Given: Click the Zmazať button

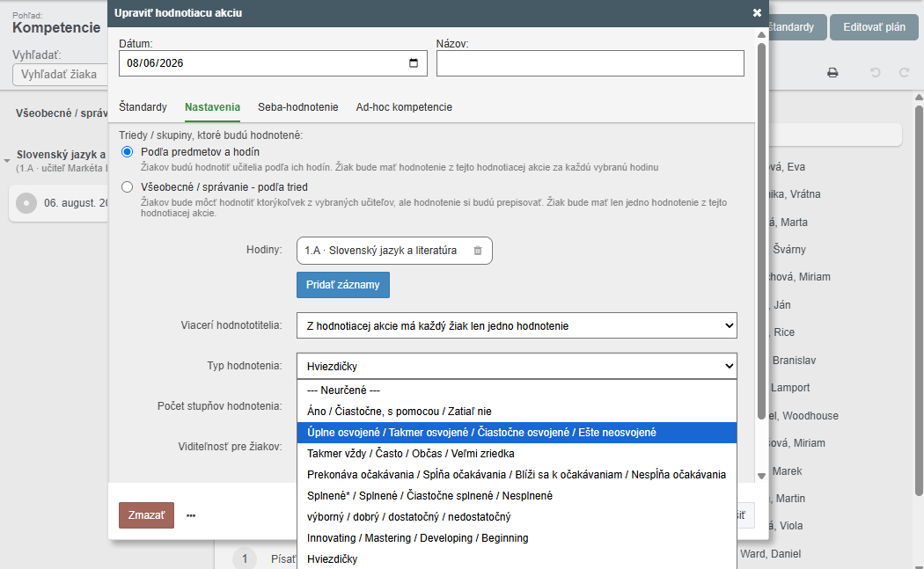Looking at the screenshot, I should pyautogui.click(x=146, y=515).
